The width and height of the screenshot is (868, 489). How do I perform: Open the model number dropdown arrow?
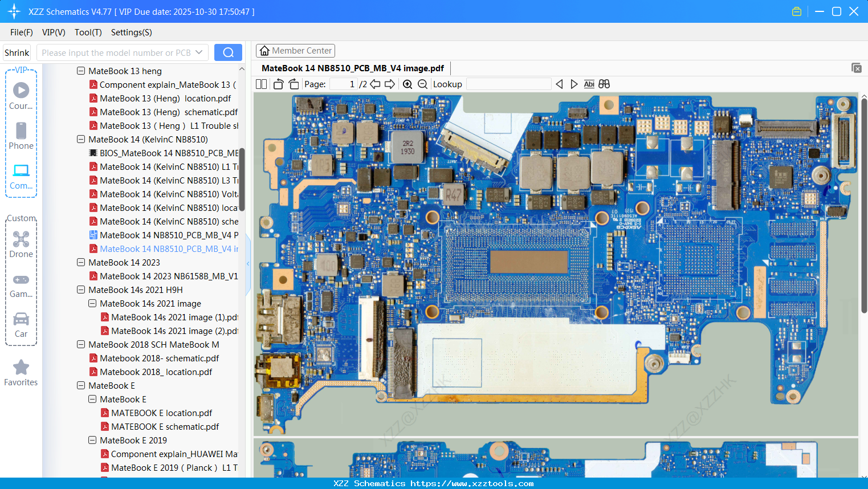pos(199,52)
